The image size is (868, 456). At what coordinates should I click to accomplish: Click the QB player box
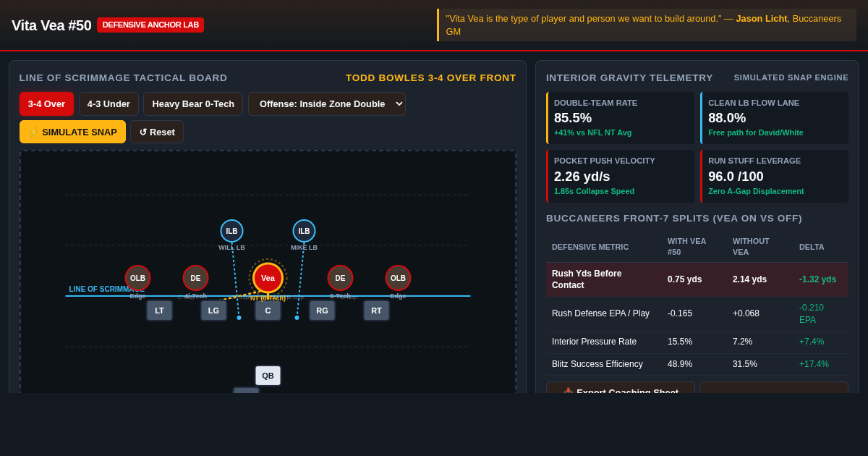pyautogui.click(x=268, y=376)
